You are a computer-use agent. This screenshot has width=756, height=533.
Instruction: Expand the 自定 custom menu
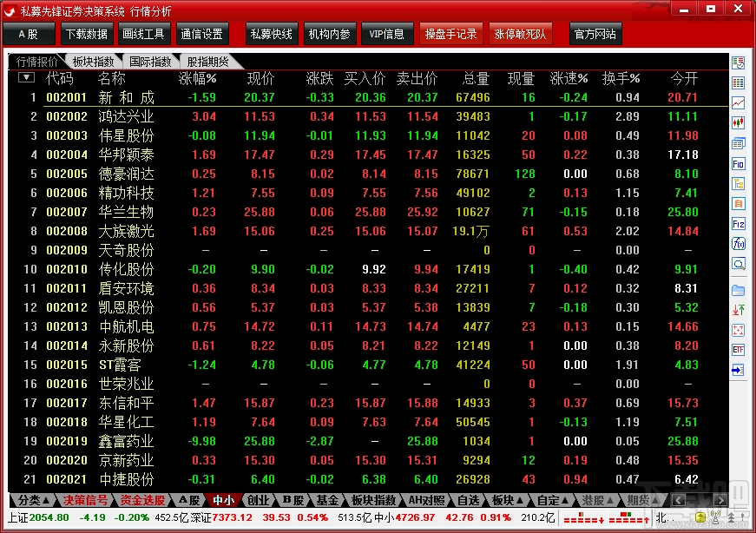pyautogui.click(x=553, y=500)
